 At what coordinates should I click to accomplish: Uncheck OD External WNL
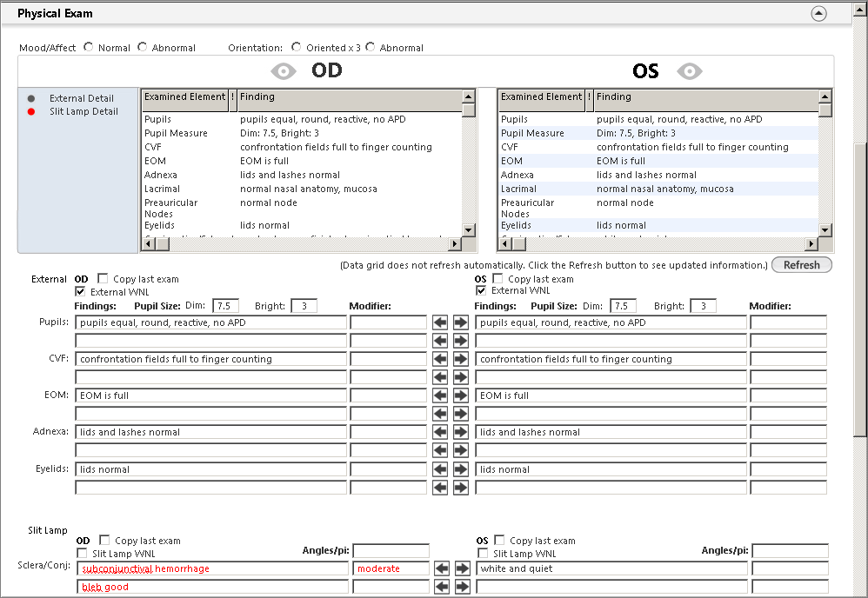coord(80,291)
